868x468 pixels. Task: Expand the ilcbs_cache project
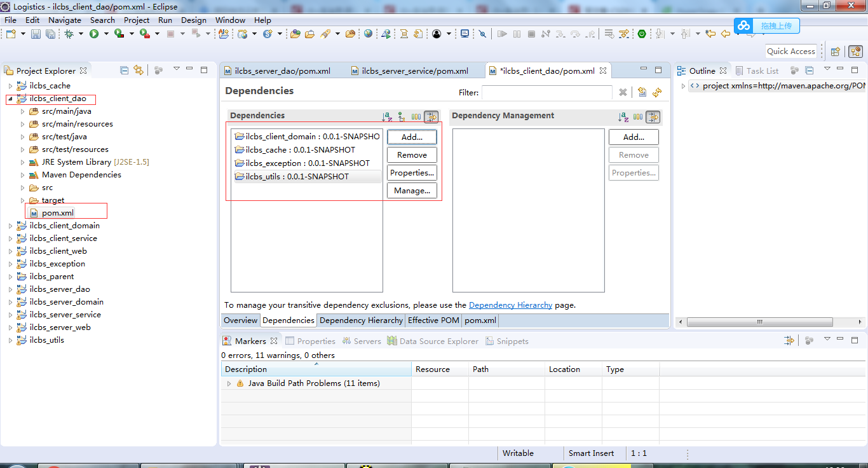pyautogui.click(x=10, y=85)
